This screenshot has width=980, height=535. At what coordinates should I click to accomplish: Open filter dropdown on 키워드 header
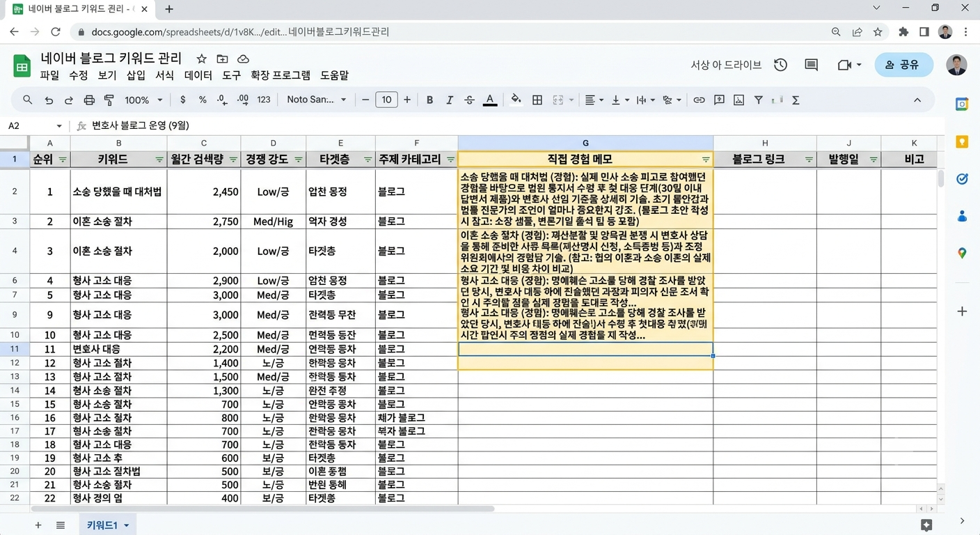click(159, 160)
